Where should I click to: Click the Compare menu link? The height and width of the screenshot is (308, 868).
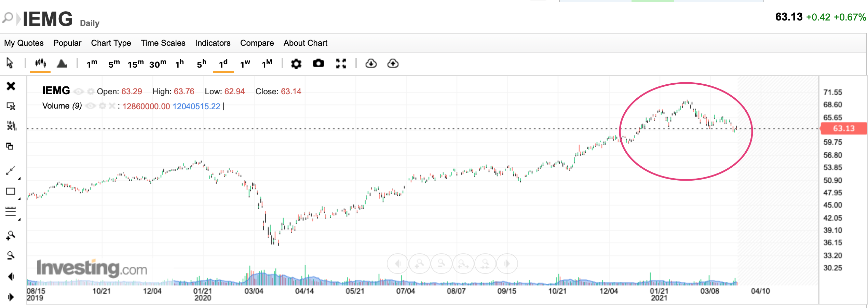click(x=257, y=43)
